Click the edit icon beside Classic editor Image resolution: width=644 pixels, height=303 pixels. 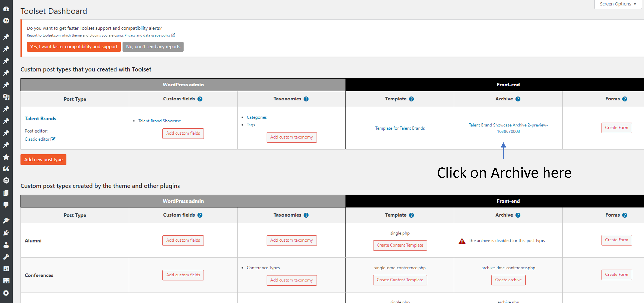[x=53, y=139]
